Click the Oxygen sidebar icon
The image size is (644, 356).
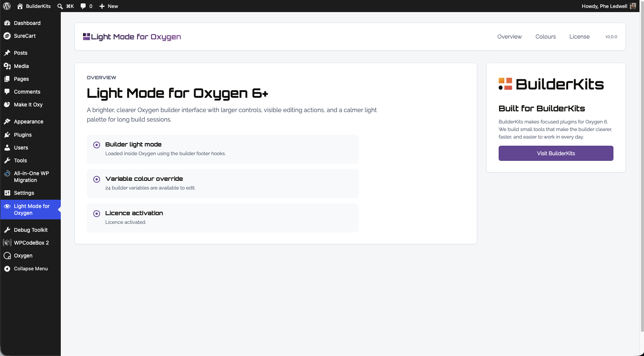[7, 256]
